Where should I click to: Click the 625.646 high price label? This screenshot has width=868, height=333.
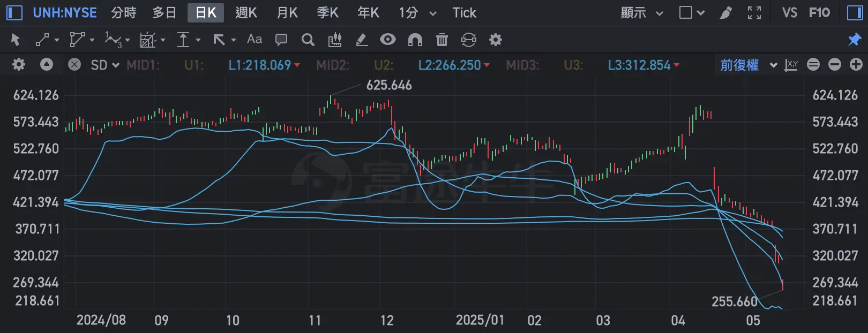click(389, 85)
